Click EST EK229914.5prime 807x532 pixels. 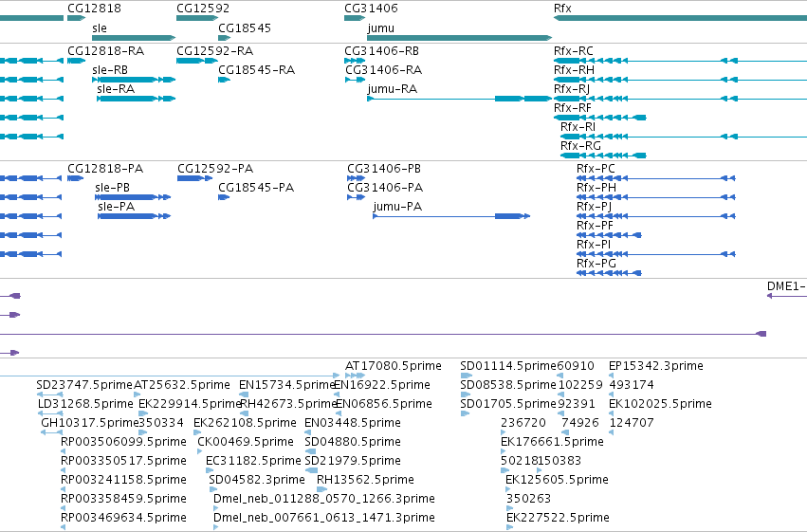click(190, 404)
